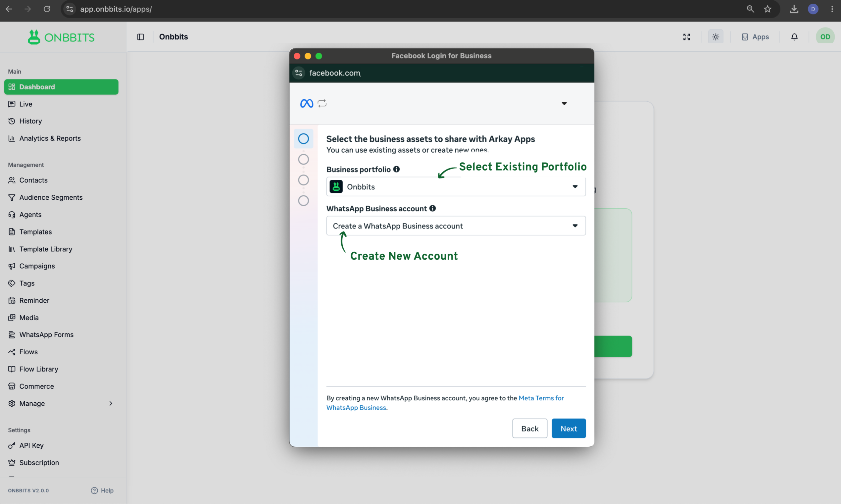The image size is (841, 504).
Task: Click the Manage gear icon
Action: pyautogui.click(x=12, y=403)
